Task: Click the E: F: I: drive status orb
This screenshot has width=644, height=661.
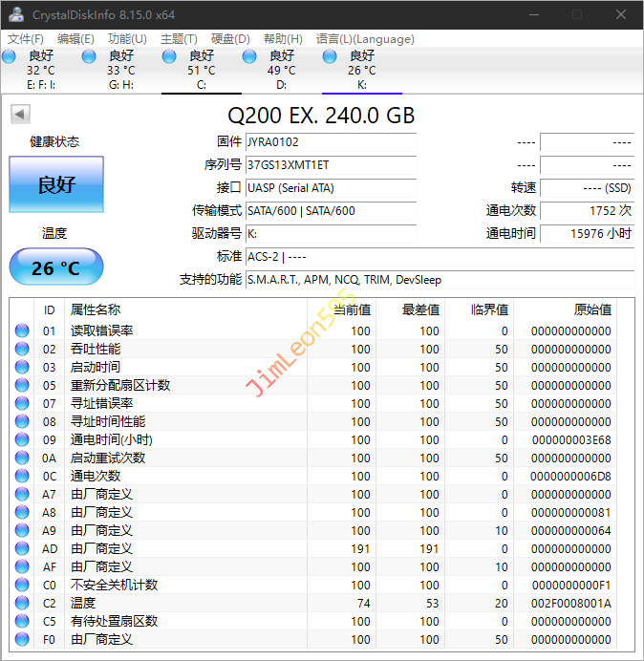Action: coord(9,57)
